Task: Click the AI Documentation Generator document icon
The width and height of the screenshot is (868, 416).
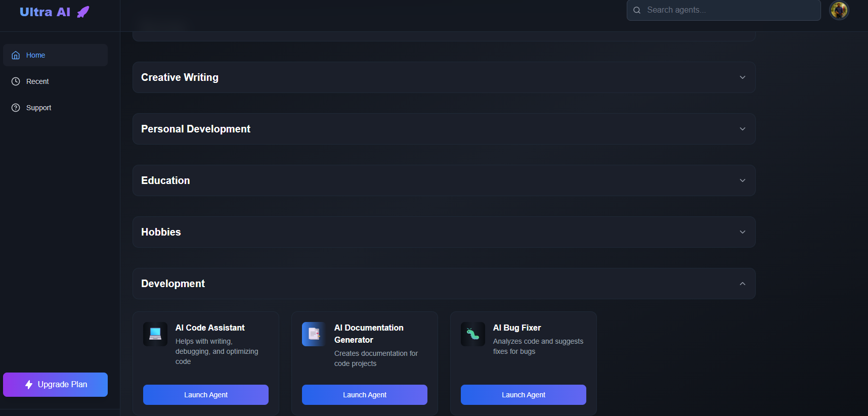Action: point(314,334)
